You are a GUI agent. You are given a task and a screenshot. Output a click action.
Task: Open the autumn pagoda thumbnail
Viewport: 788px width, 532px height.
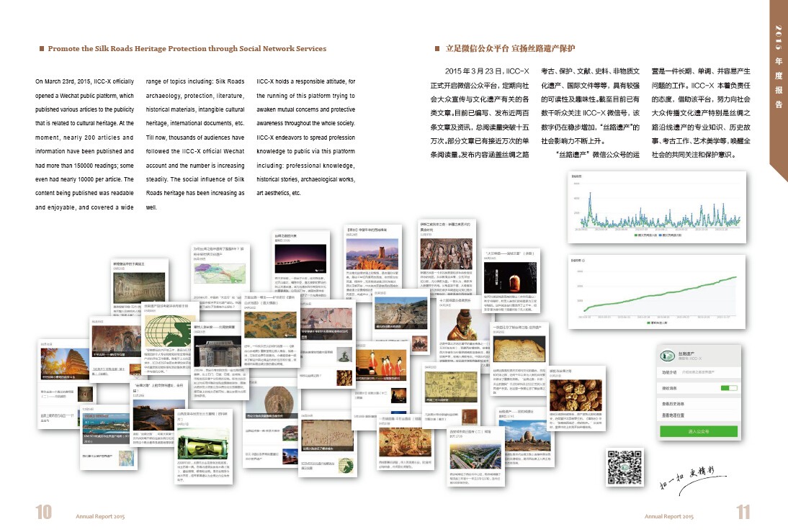[65, 364]
